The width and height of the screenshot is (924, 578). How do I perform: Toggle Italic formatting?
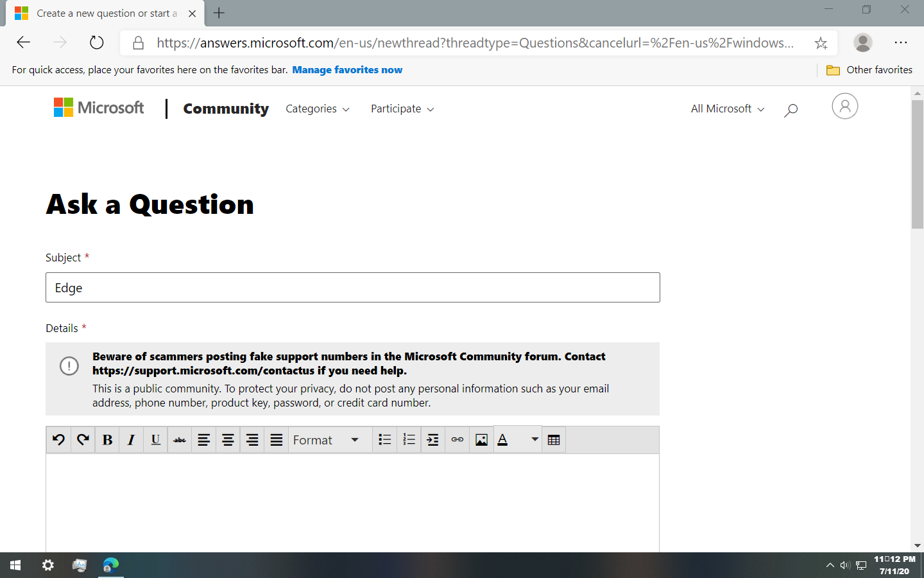click(x=131, y=440)
